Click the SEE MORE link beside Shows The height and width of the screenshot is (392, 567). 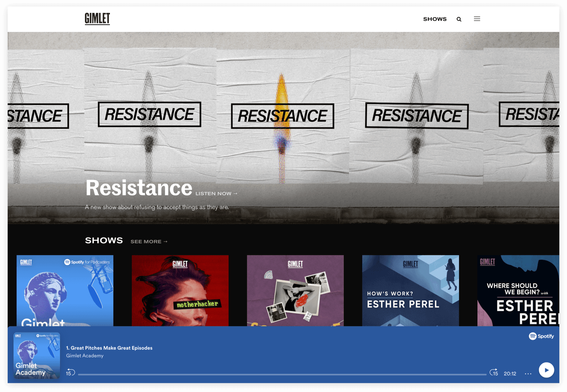point(149,241)
